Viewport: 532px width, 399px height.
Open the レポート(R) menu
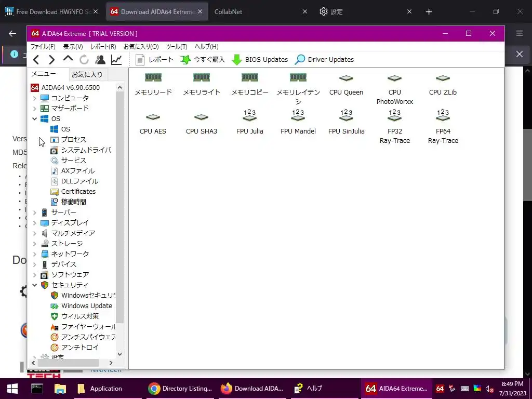coord(103,46)
